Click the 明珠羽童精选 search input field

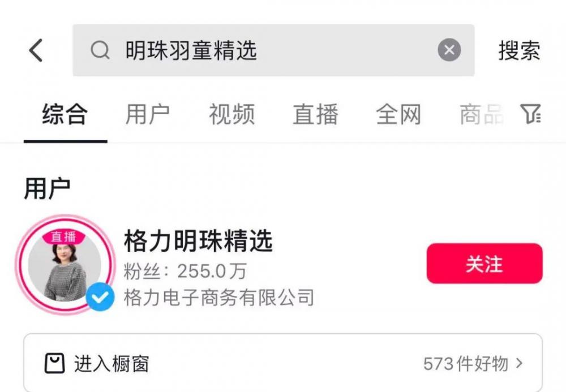[273, 50]
